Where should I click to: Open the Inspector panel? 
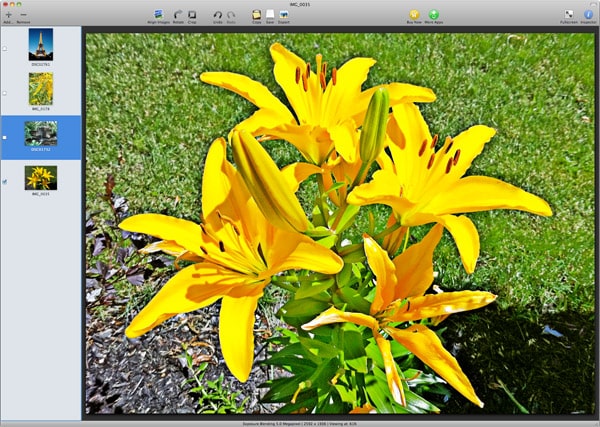587,14
